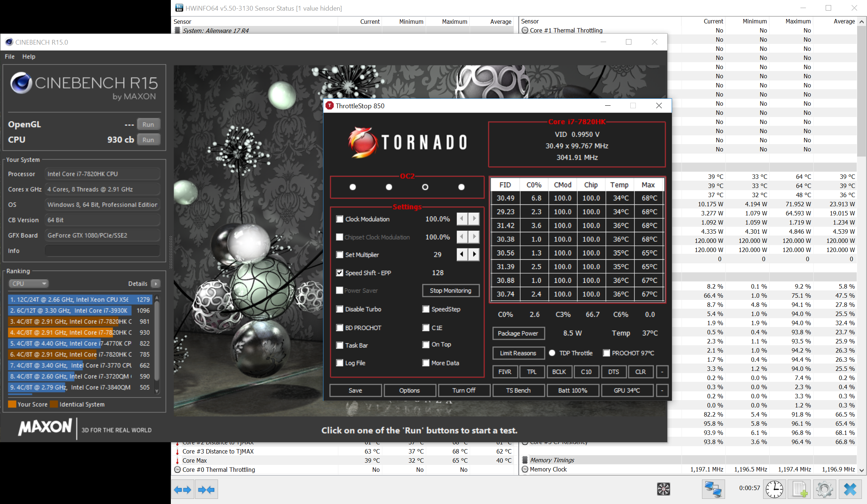Click HWiNFO64 title bar app icon
867x504 pixels.
[x=179, y=8]
